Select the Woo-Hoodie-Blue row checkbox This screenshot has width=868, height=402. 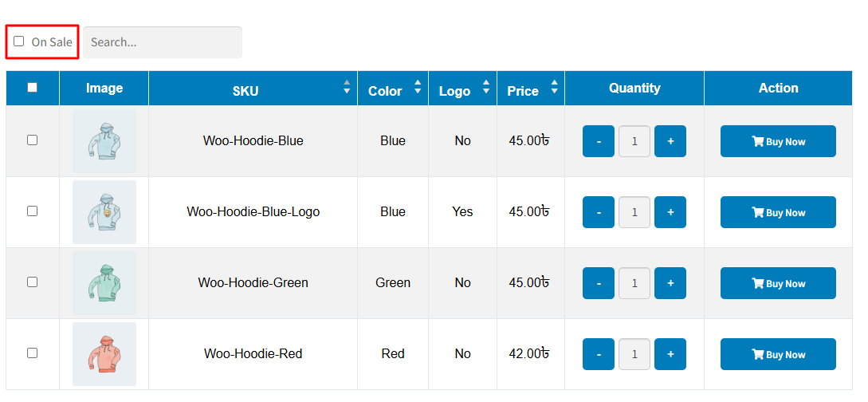[33, 140]
